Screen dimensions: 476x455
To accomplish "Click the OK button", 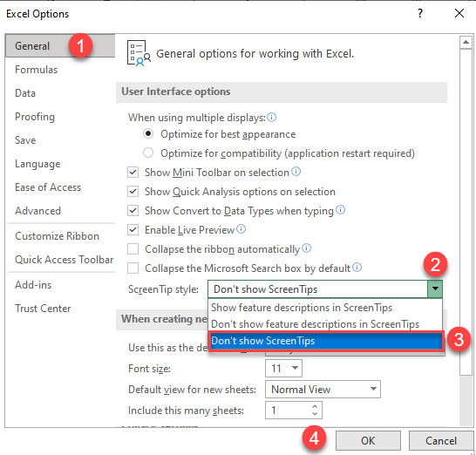I will (x=368, y=440).
